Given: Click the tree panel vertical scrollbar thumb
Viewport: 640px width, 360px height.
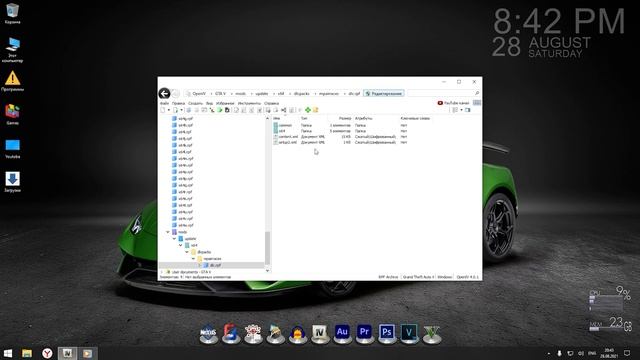Looking at the screenshot, I should click(267, 248).
